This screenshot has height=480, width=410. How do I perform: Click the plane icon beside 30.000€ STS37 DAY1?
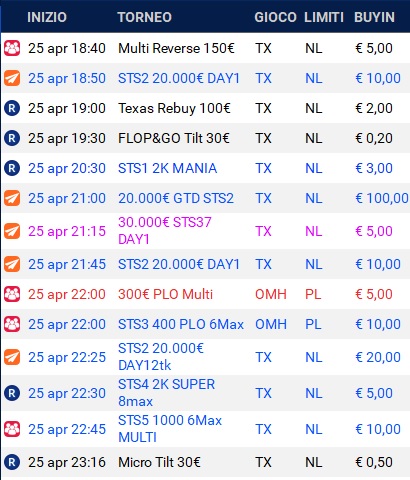pos(12,231)
